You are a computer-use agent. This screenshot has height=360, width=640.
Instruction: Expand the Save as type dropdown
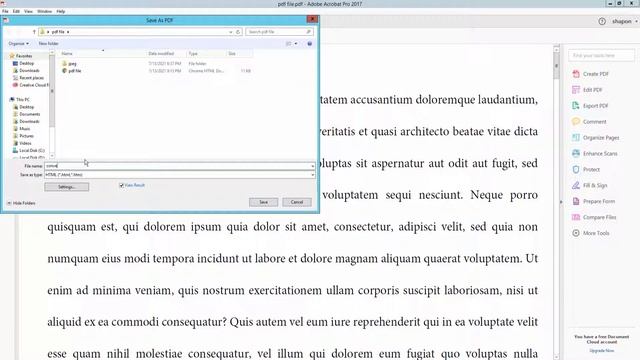coord(313,175)
